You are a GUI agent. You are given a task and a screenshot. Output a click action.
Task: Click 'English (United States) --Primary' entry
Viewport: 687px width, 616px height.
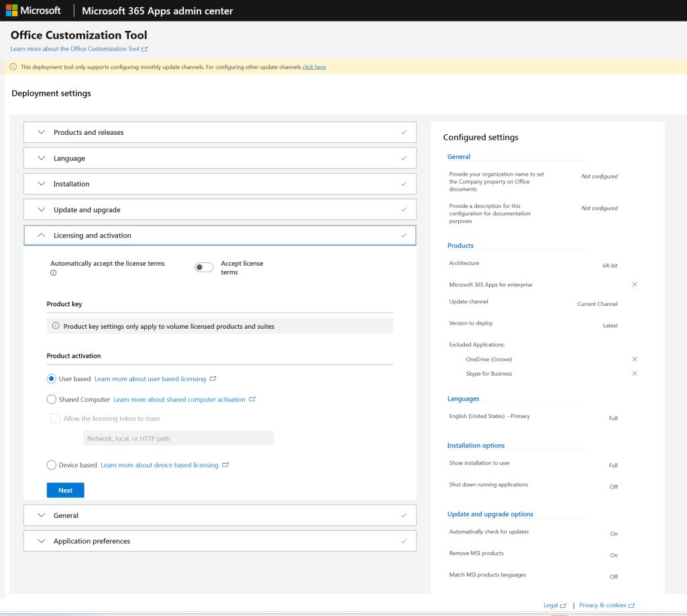point(489,416)
